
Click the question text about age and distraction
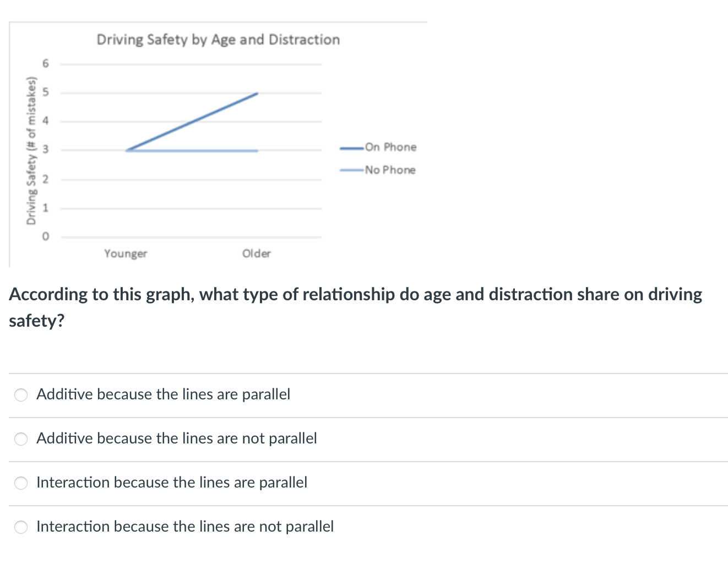pos(355,307)
